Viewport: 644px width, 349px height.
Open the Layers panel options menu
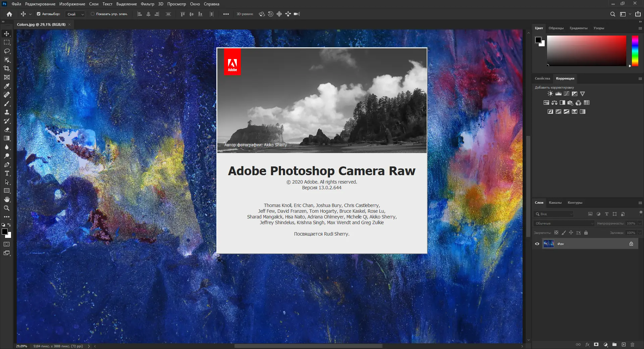[640, 203]
